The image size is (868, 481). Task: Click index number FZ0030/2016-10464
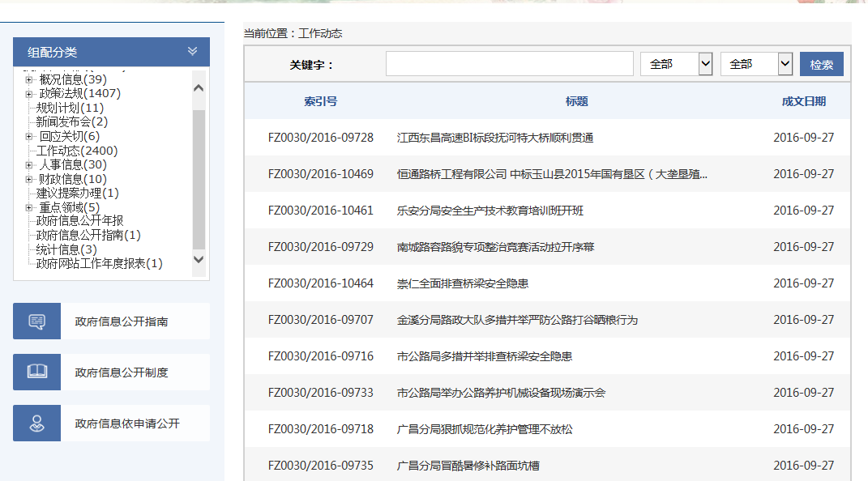(x=320, y=283)
